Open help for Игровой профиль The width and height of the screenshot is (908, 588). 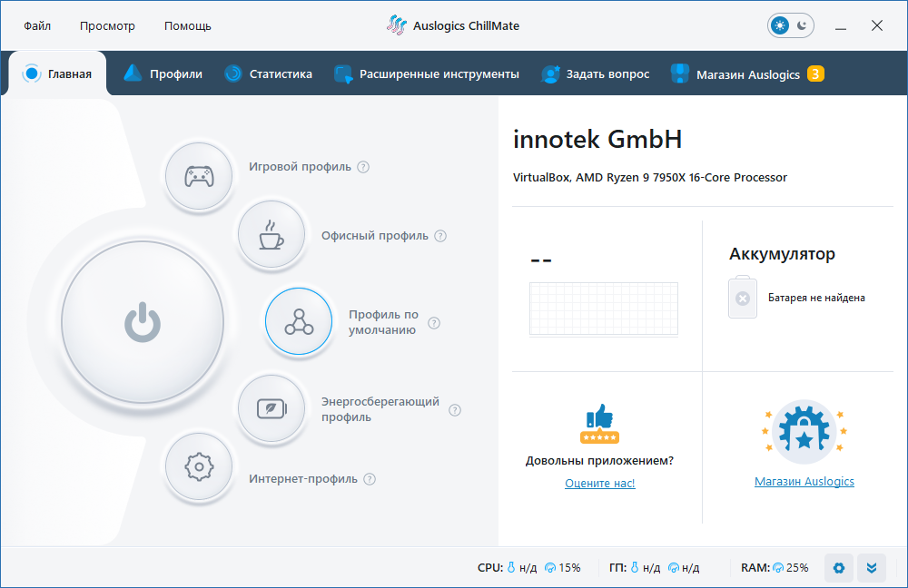coord(363,167)
